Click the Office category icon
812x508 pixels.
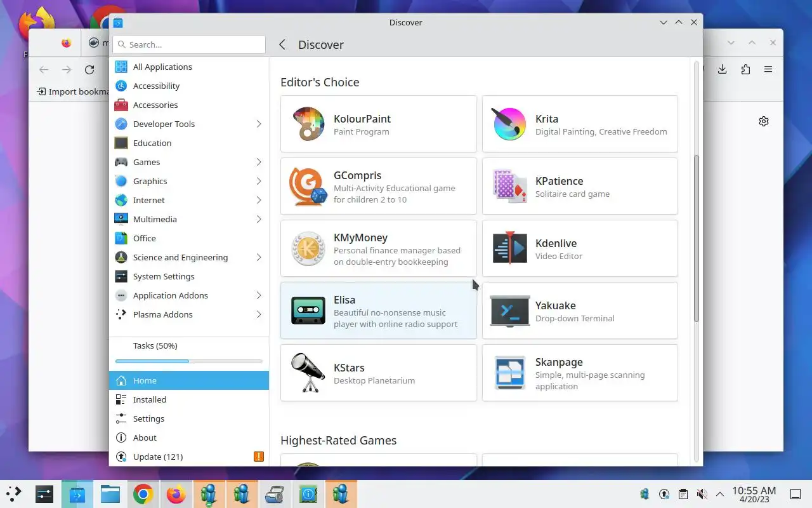click(x=121, y=238)
